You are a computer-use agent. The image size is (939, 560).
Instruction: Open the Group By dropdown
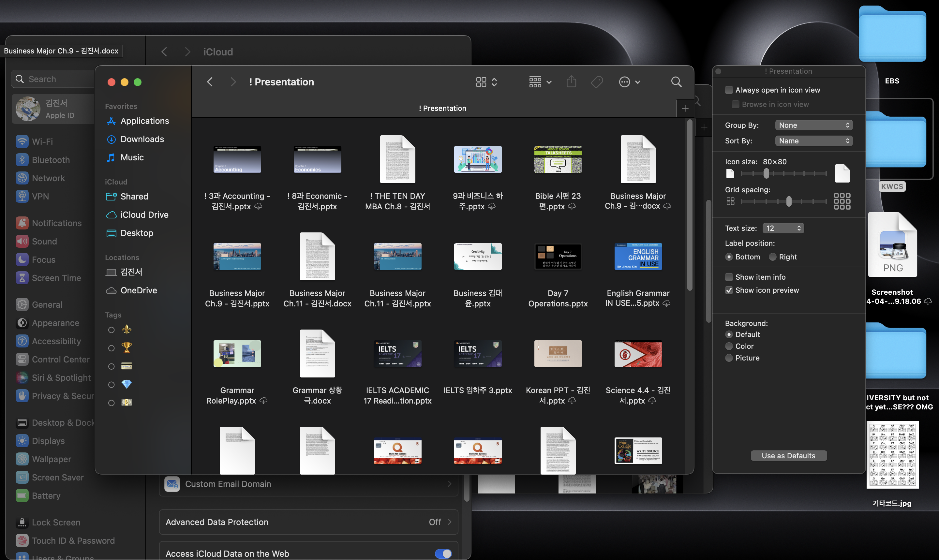[813, 125]
